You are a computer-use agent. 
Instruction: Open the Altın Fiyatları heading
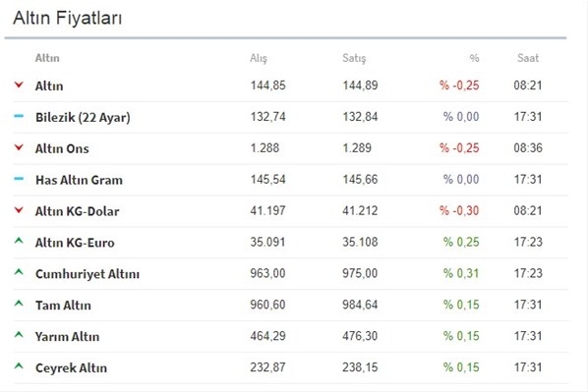click(x=68, y=18)
